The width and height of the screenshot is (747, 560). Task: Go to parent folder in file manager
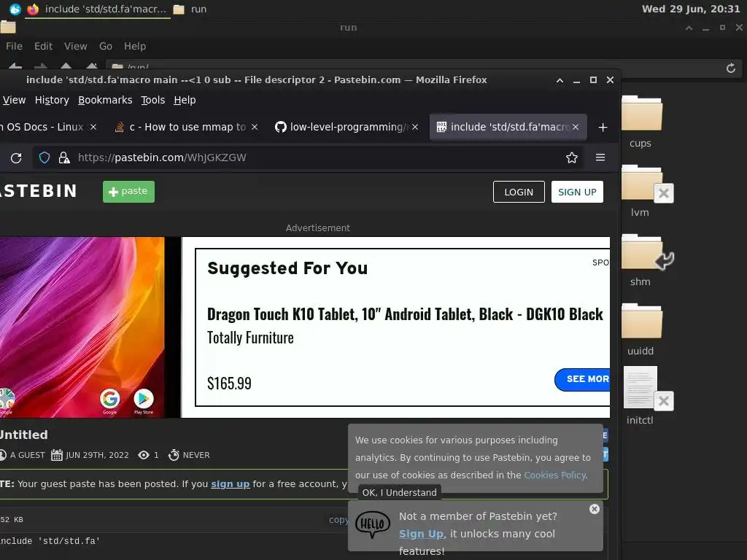pyautogui.click(x=66, y=66)
